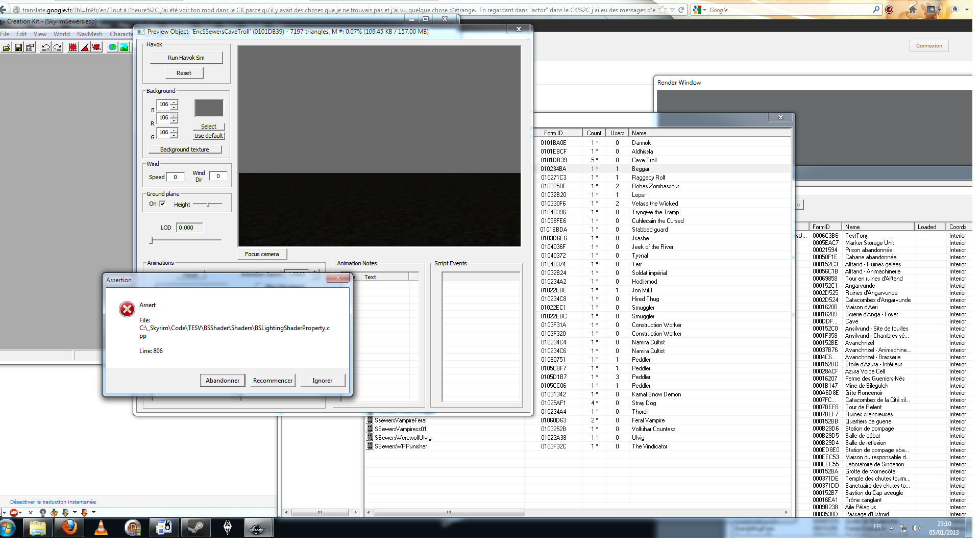The width and height of the screenshot is (980, 551).
Task: Click Recommencer in Assertion dialog
Action: coord(273,381)
